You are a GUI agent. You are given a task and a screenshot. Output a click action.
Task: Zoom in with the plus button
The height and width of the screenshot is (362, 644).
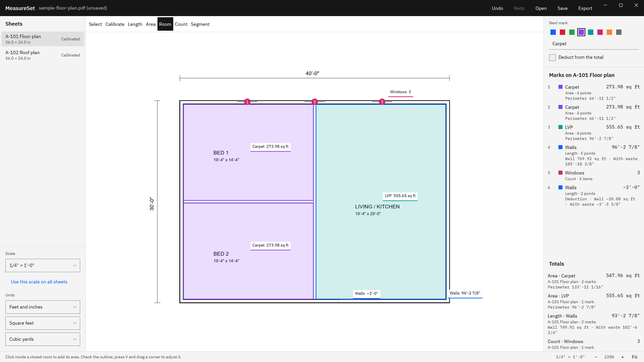623,357
